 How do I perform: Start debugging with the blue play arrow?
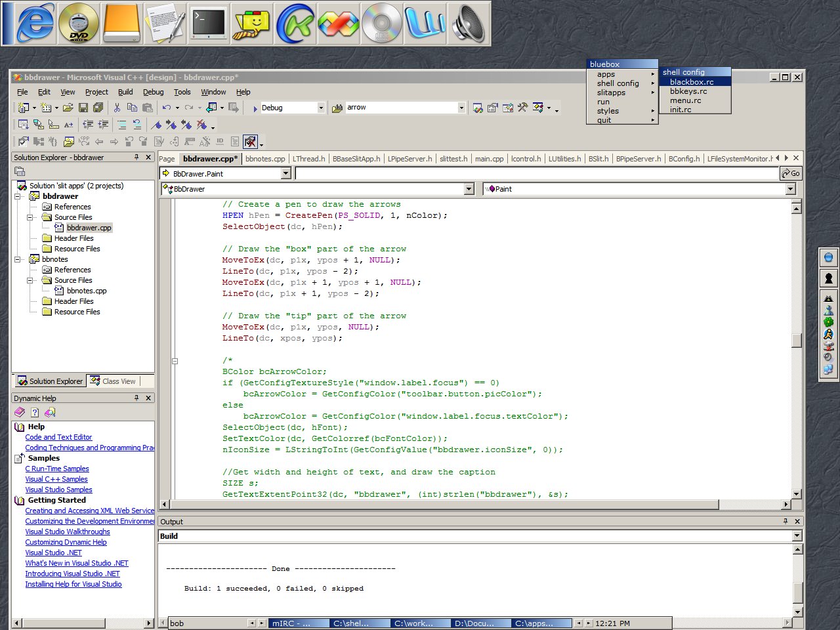(255, 109)
